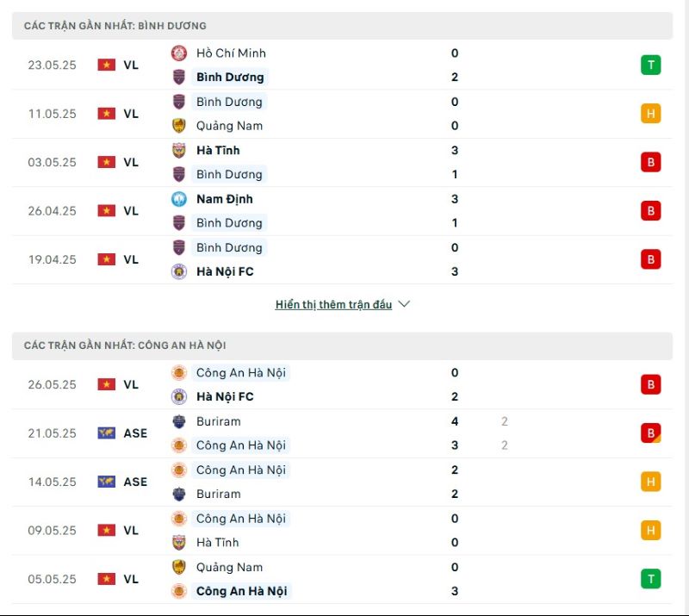Click the green T badge on 05.05.25

650,579
